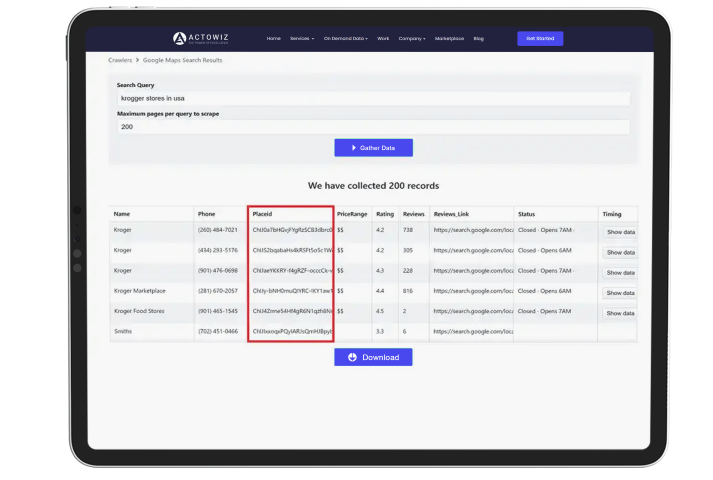
Task: Click the Reviews column header
Action: click(414, 214)
